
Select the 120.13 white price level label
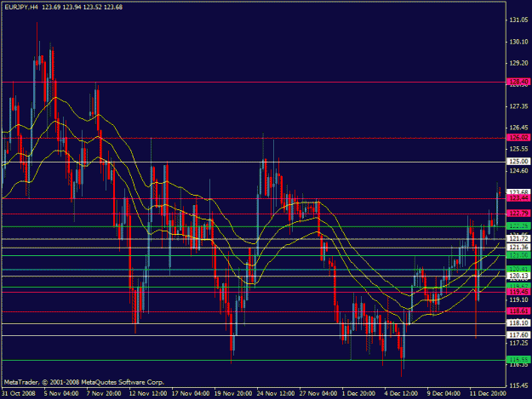click(518, 276)
